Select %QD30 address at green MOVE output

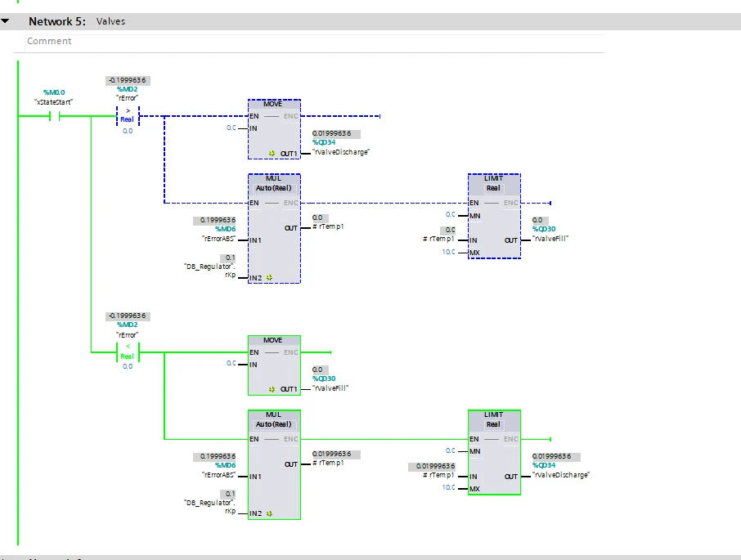324,379
